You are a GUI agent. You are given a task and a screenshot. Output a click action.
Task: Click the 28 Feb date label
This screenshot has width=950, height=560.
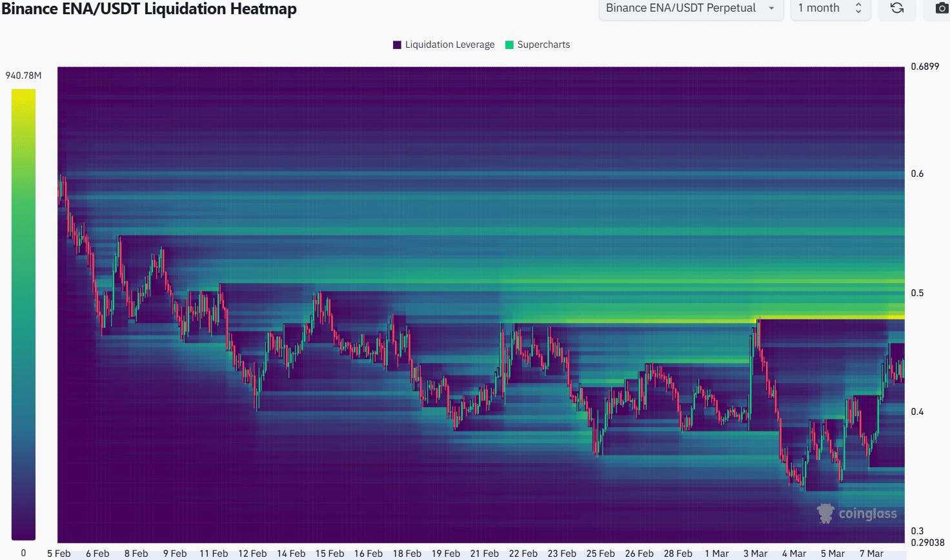(x=678, y=554)
